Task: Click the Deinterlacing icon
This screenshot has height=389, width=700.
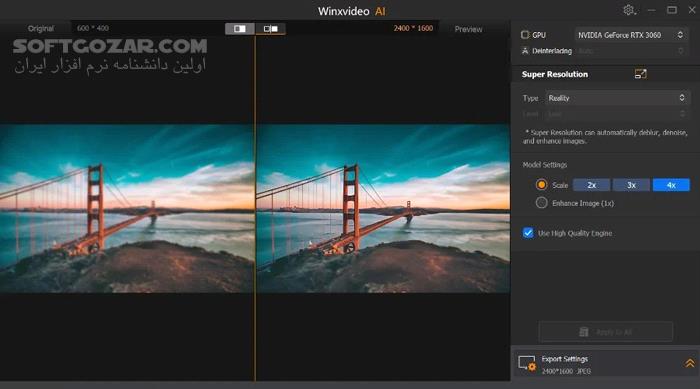Action: (525, 51)
